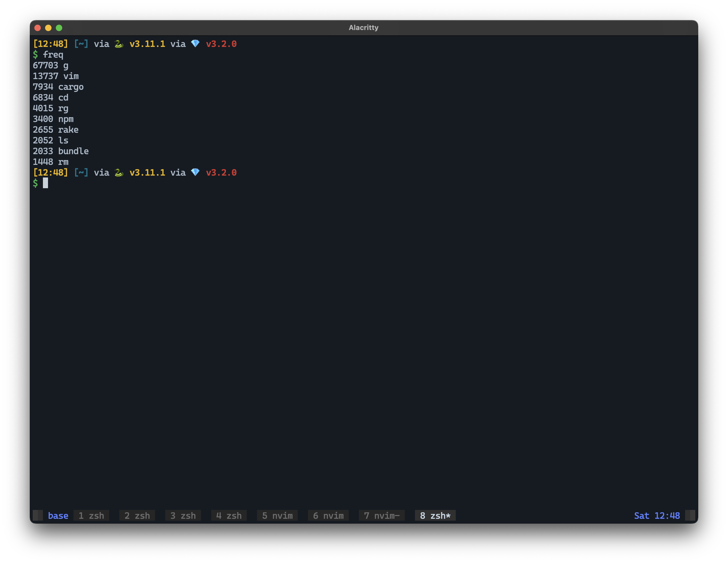Click the Sat 12:48 clock in status bar

point(657,516)
